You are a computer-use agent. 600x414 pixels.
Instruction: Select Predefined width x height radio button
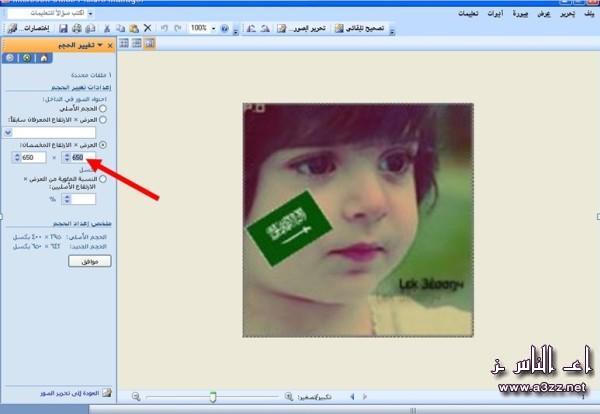[x=103, y=120]
